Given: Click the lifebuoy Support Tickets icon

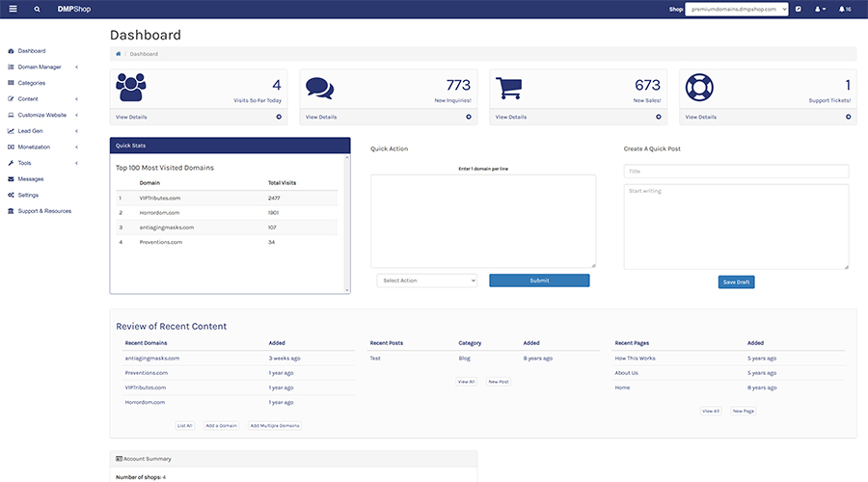Looking at the screenshot, I should pos(699,88).
